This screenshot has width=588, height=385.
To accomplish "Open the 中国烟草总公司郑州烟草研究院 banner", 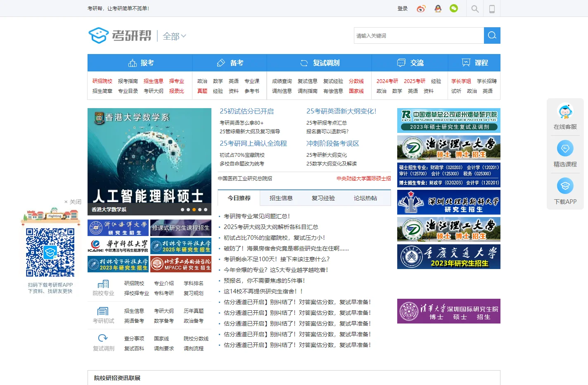I will click(449, 120).
